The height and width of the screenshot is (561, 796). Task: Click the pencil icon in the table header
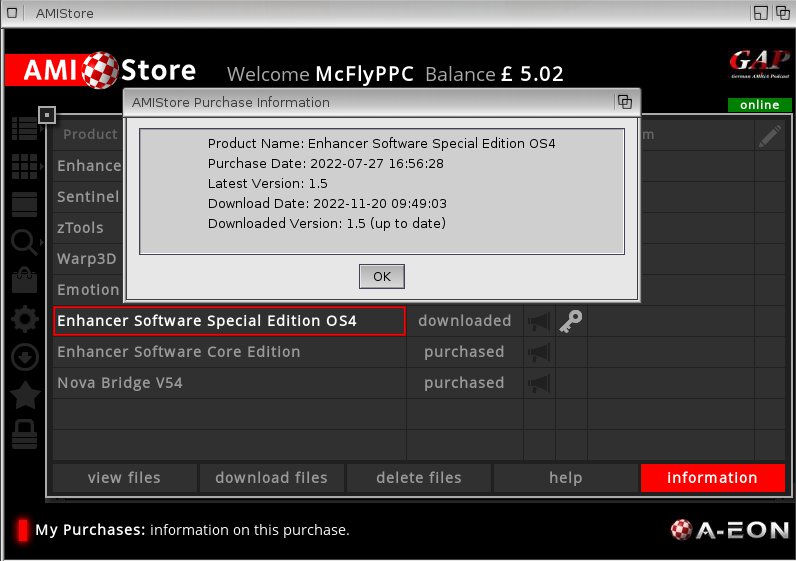click(770, 136)
